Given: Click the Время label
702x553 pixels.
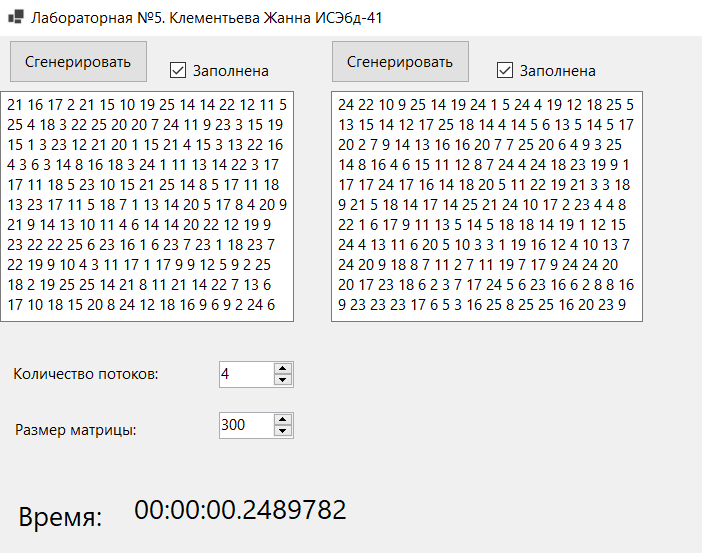Looking at the screenshot, I should tap(60, 517).
